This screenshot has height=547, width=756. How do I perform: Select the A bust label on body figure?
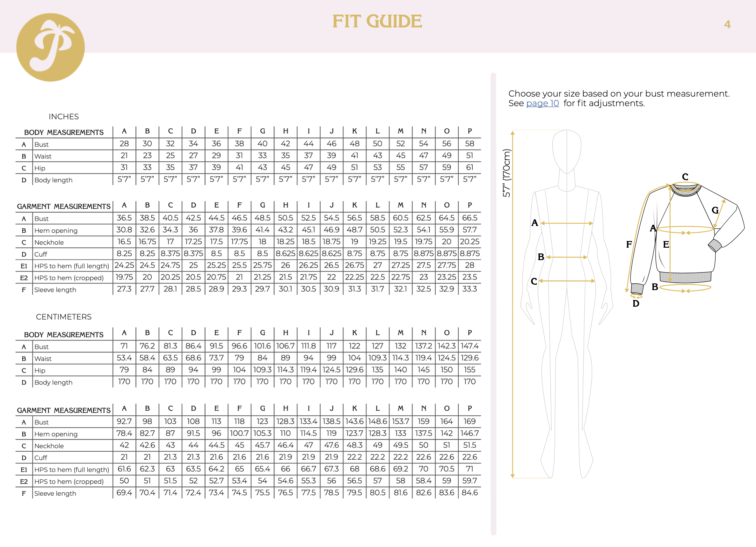pos(535,223)
